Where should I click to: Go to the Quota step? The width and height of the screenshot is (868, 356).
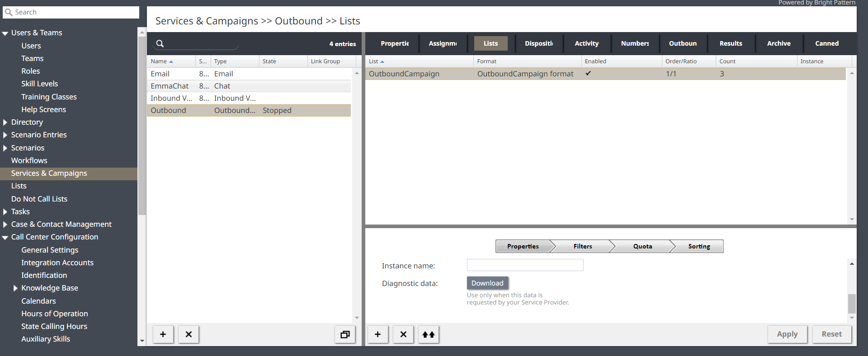[642, 246]
